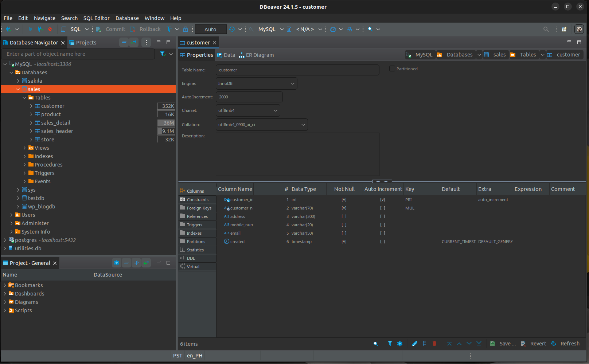589x364 pixels.
Task: Click the navigator filter funnel icon
Action: point(163,54)
